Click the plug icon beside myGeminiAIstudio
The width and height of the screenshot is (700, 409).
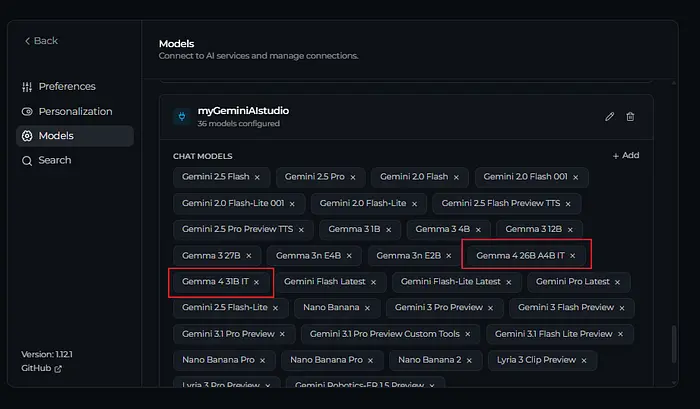(x=181, y=117)
